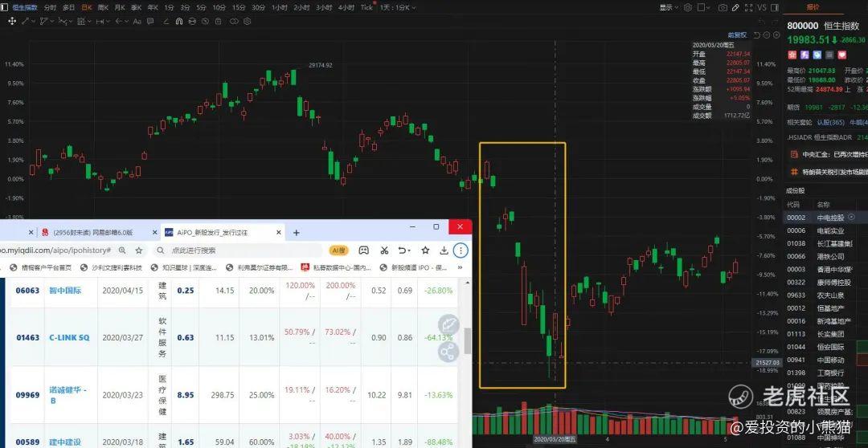The image size is (868, 448).
Task: Switch to 周K chart tab
Action: [103, 8]
